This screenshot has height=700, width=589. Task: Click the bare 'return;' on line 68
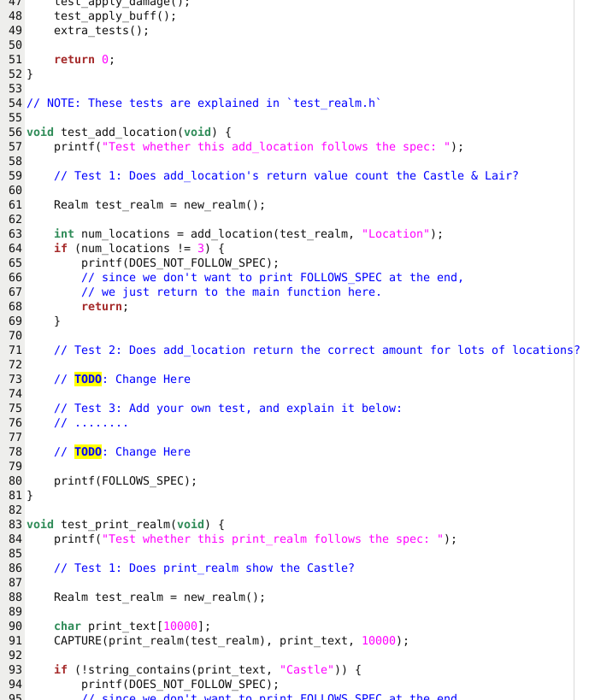(x=104, y=307)
